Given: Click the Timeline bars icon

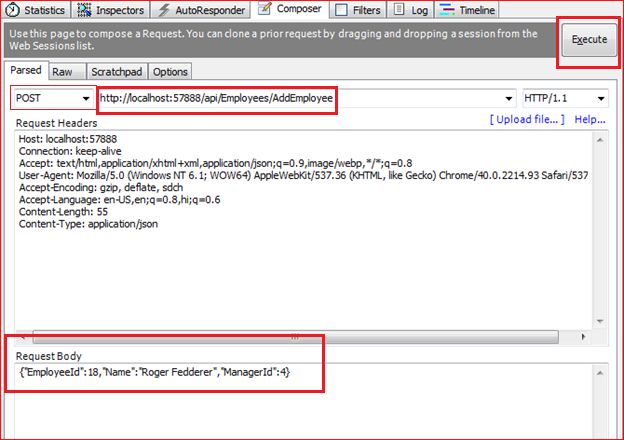Looking at the screenshot, I should click(447, 10).
